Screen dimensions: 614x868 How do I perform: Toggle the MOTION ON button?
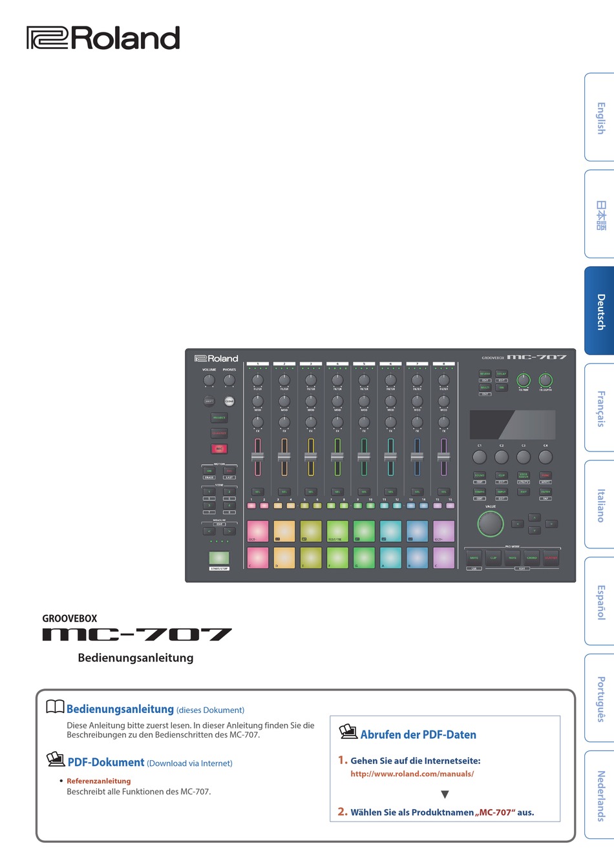209,471
